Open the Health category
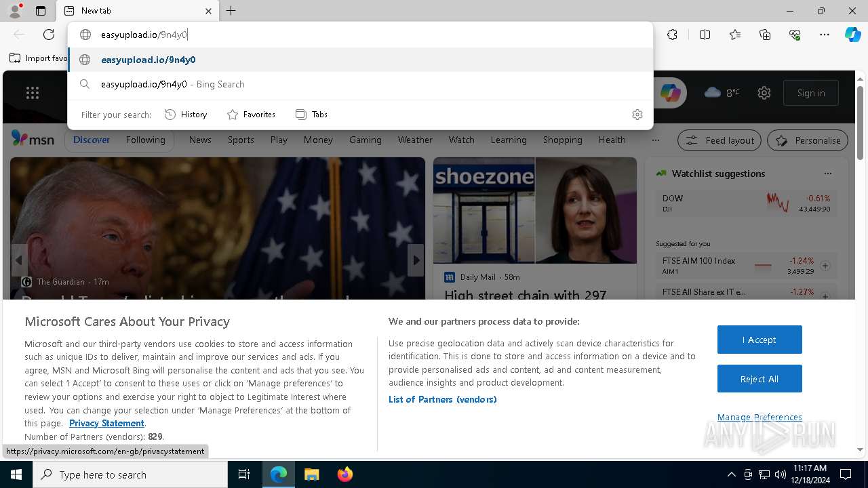This screenshot has width=868, height=488. pos(612,140)
